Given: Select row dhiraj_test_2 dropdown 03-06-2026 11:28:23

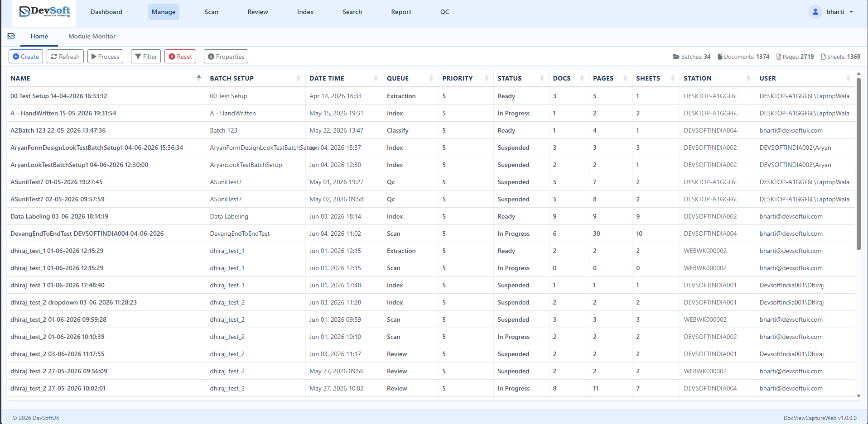Looking at the screenshot, I should [x=430, y=302].
